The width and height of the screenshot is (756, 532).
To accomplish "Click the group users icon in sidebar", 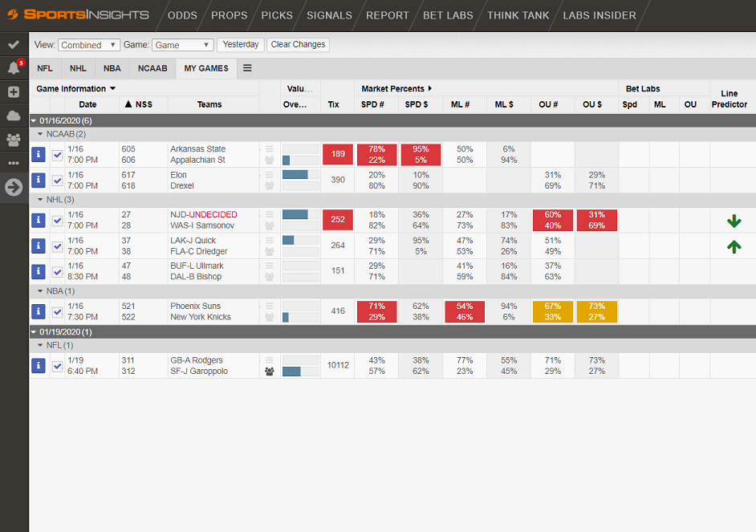I will [x=14, y=139].
